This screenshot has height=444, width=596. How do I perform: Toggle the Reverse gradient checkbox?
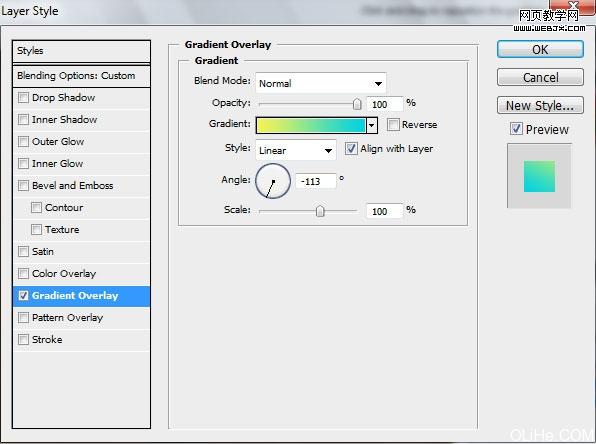[x=393, y=124]
